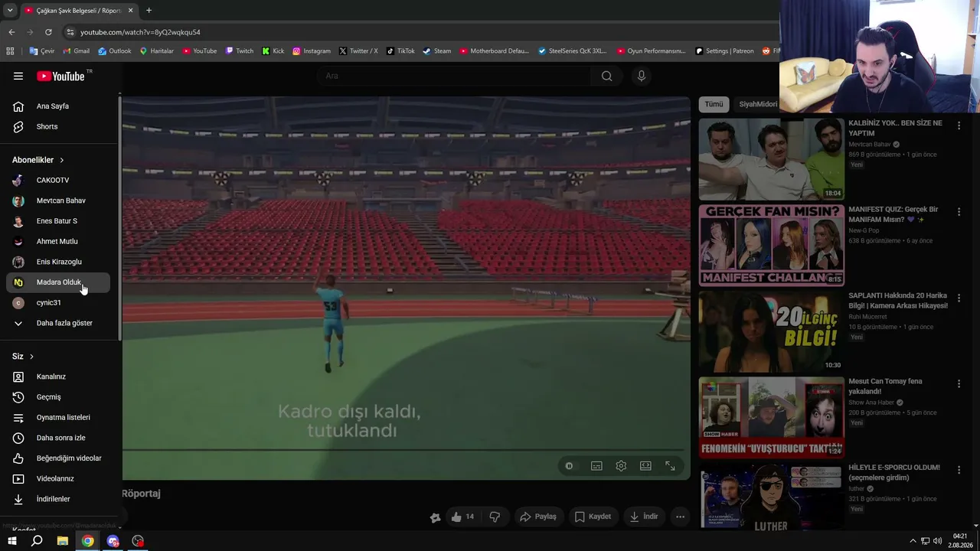
Task: Open the Madara Olduk channel
Action: click(x=58, y=282)
